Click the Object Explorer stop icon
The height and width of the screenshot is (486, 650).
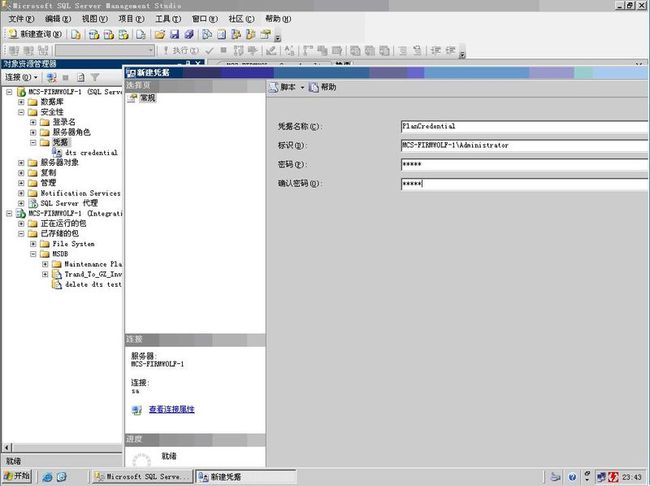point(65,77)
